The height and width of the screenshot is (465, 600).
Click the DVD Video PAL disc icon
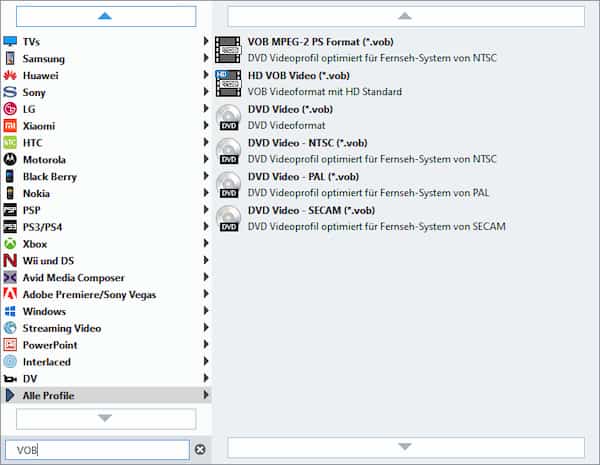[x=228, y=184]
